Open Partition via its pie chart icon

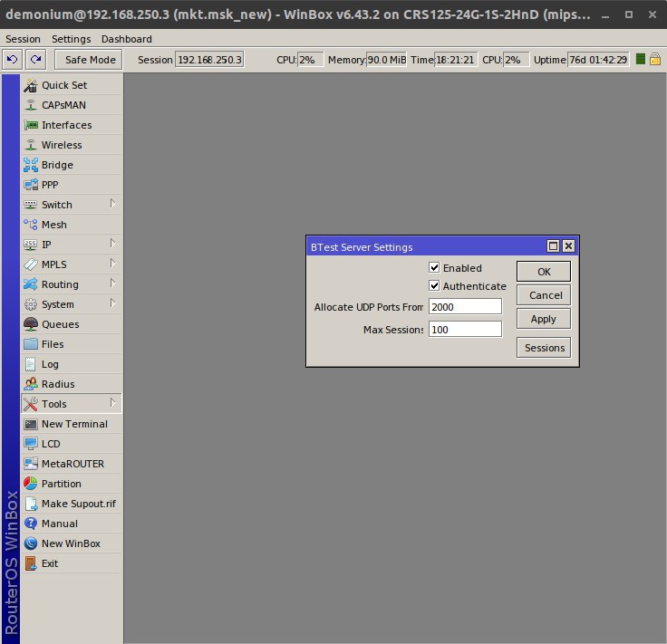pyautogui.click(x=31, y=484)
